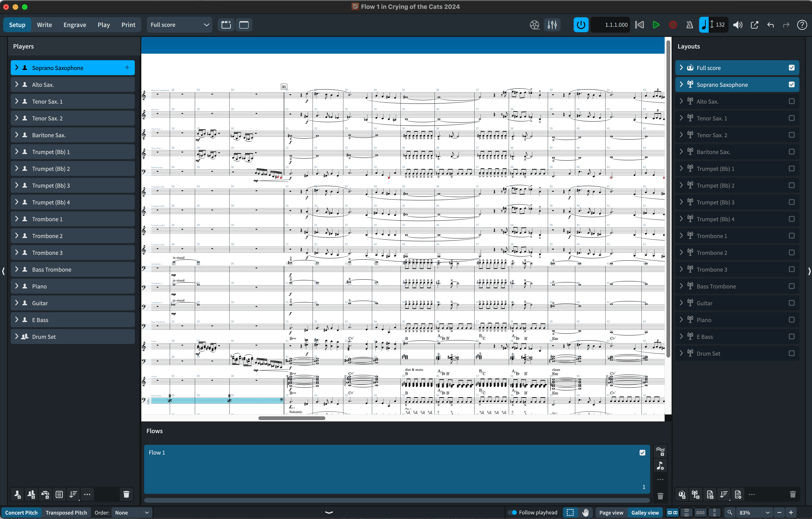812x519 pixels.
Task: Check the Alto Sax. layout checkbox
Action: pos(792,101)
